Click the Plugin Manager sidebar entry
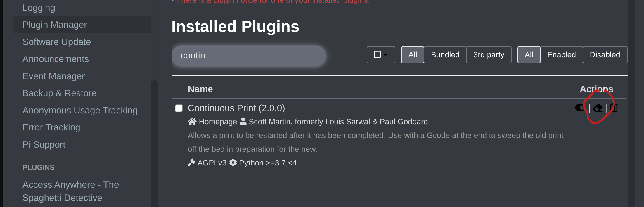Screen dimensions: 644x207 click(54, 25)
